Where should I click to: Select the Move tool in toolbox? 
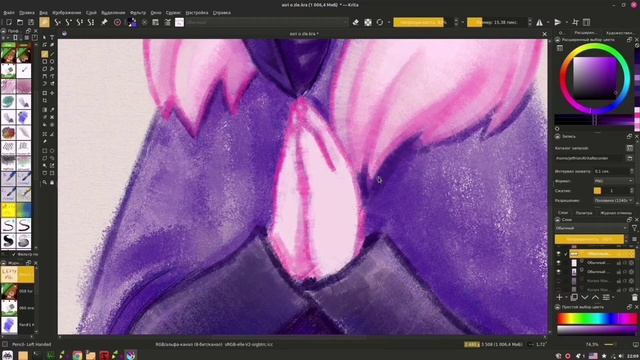pyautogui.click(x=52, y=93)
